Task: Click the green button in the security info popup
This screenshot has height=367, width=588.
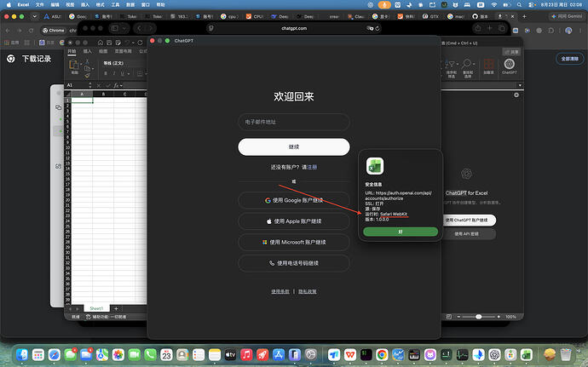Action: click(401, 232)
